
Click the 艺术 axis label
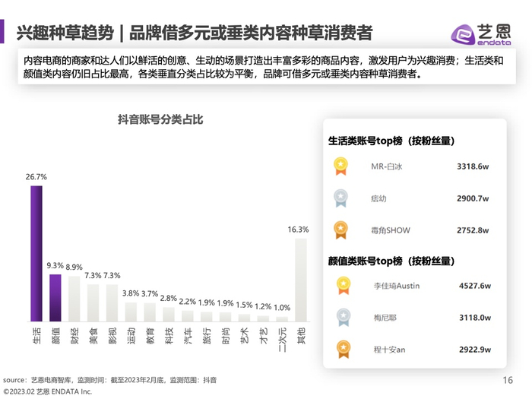[x=244, y=335]
